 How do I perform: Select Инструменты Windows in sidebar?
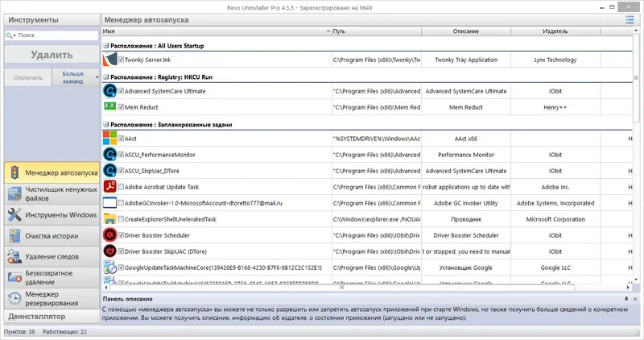pos(52,214)
